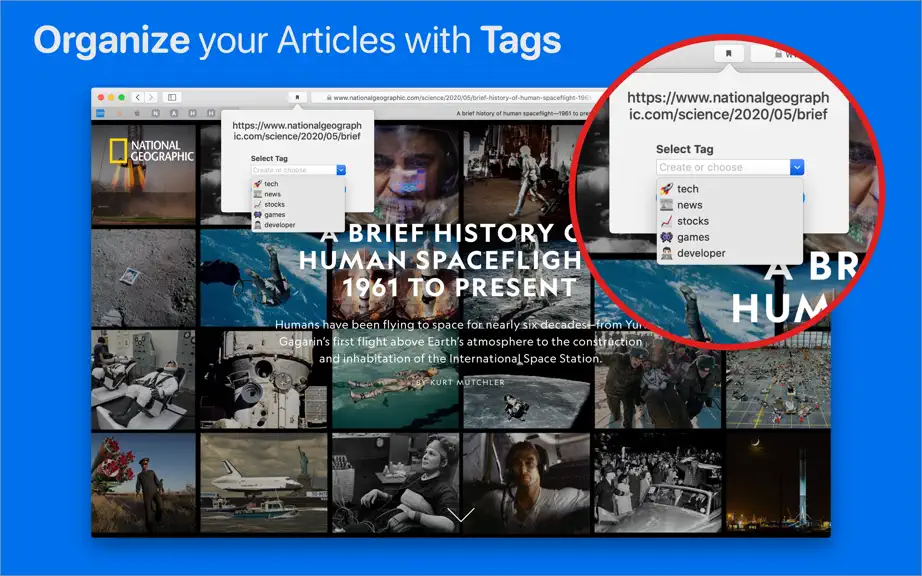This screenshot has height=576, width=922.
Task: Open the Apple favorites bar shortcut
Action: point(138,113)
